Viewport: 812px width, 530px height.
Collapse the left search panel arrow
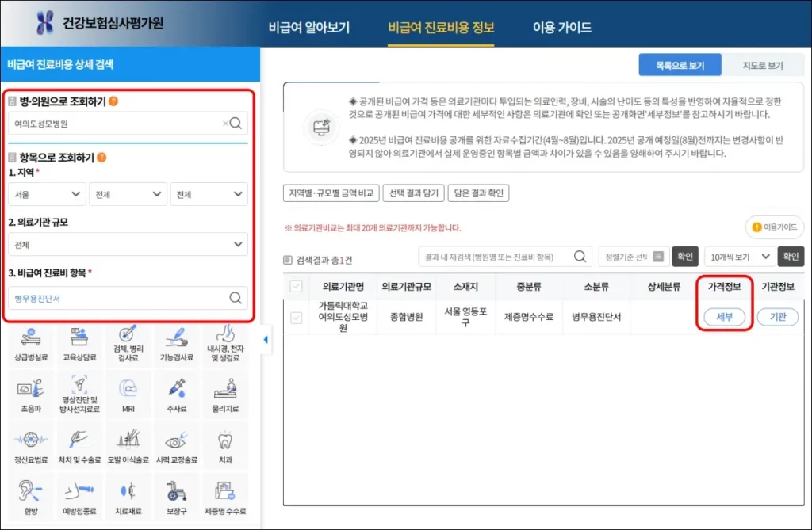pos(266,340)
